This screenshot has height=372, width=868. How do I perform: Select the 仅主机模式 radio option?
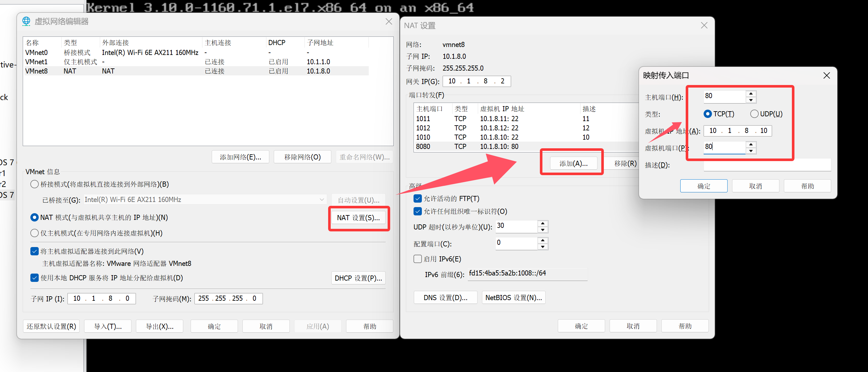34,233
